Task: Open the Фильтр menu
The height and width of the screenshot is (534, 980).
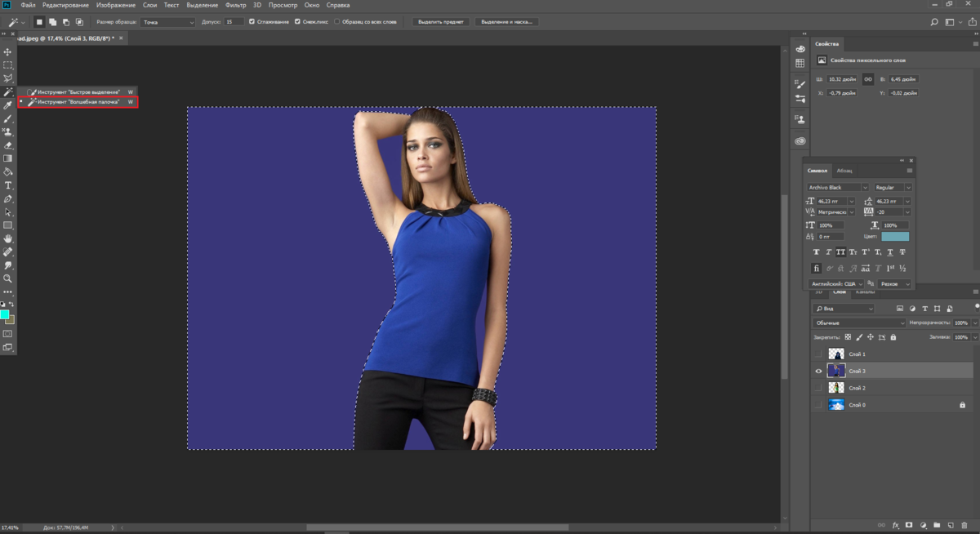Action: (x=236, y=5)
